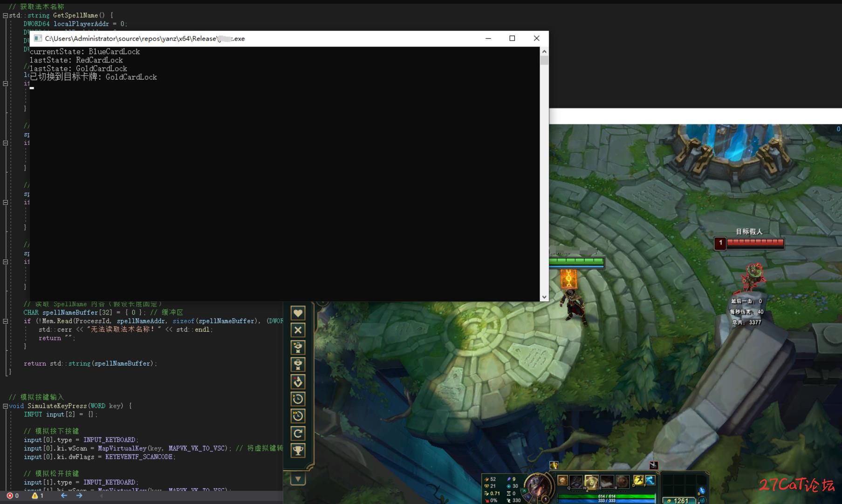This screenshot has height=504, width=842.
Task: Click the recall B button icon
Action: click(701, 491)
